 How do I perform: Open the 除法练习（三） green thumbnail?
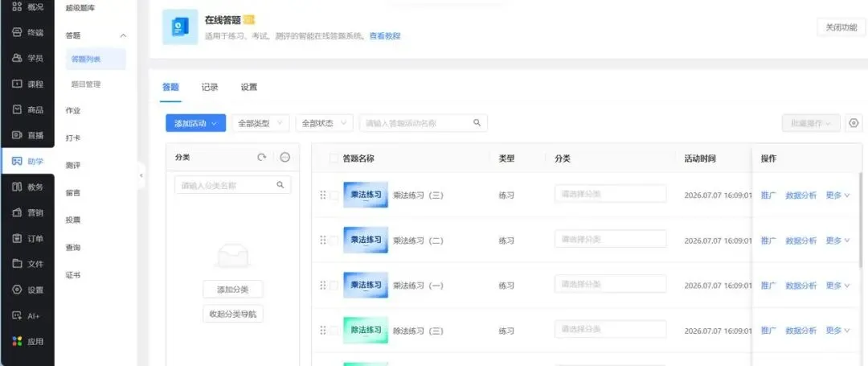[366, 330]
